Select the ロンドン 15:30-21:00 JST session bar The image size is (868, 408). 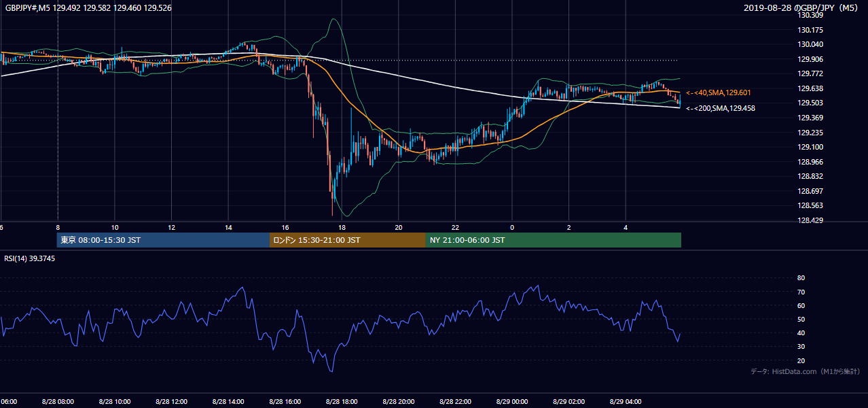(x=348, y=240)
